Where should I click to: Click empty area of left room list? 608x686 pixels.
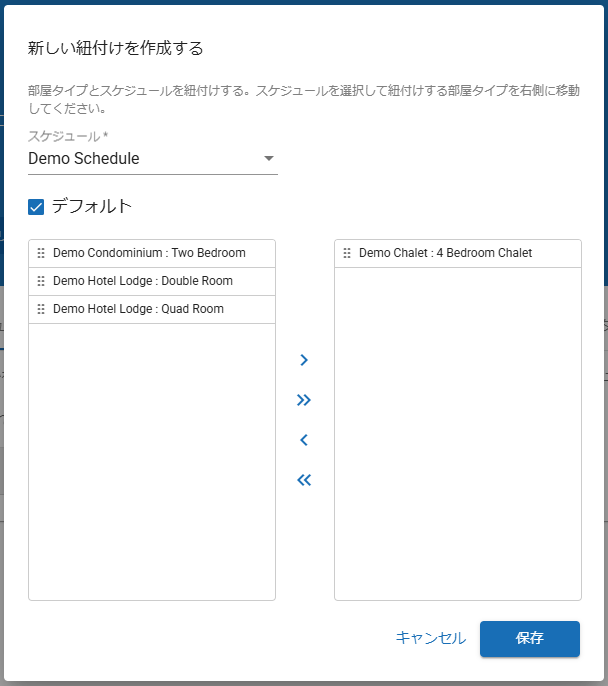click(x=152, y=460)
